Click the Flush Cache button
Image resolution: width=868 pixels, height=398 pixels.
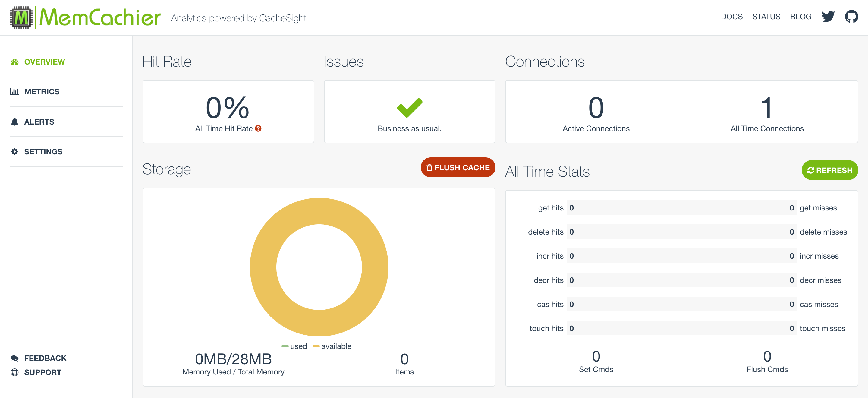coord(458,167)
